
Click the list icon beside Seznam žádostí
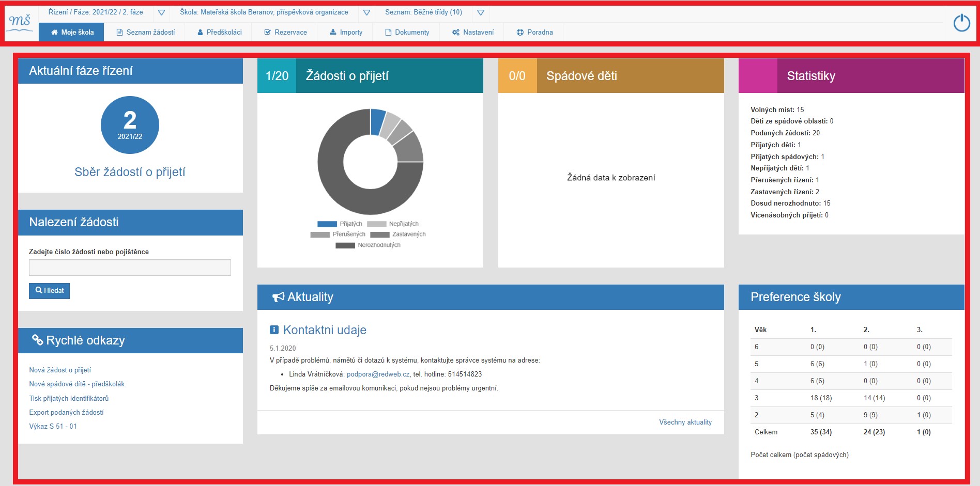tap(119, 32)
